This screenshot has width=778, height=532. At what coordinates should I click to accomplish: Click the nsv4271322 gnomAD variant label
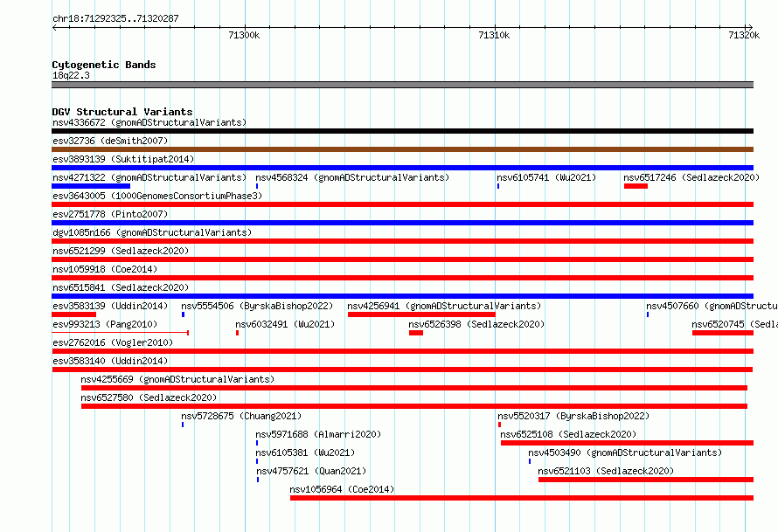[x=149, y=177]
